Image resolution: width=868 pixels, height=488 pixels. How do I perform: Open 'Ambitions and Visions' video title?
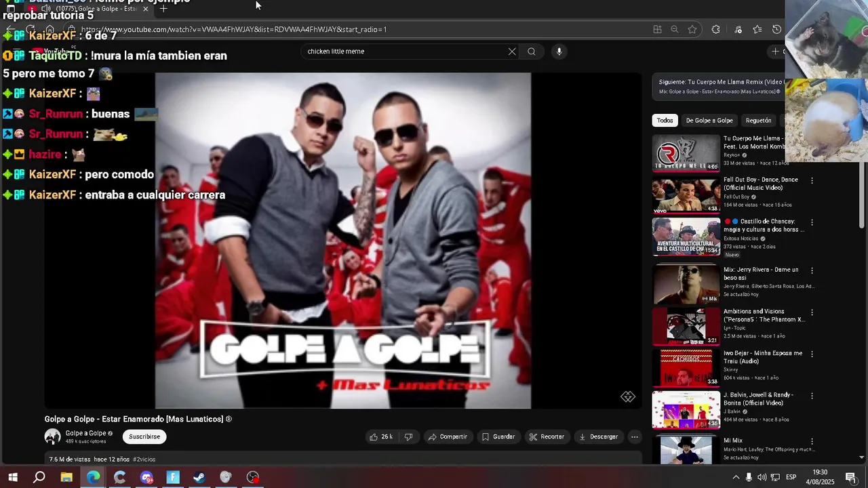764,315
